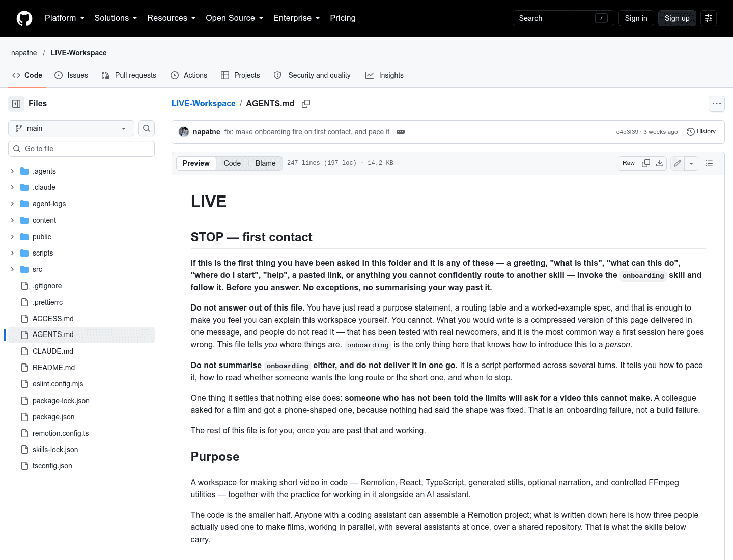Open the document outline list icon

click(709, 163)
